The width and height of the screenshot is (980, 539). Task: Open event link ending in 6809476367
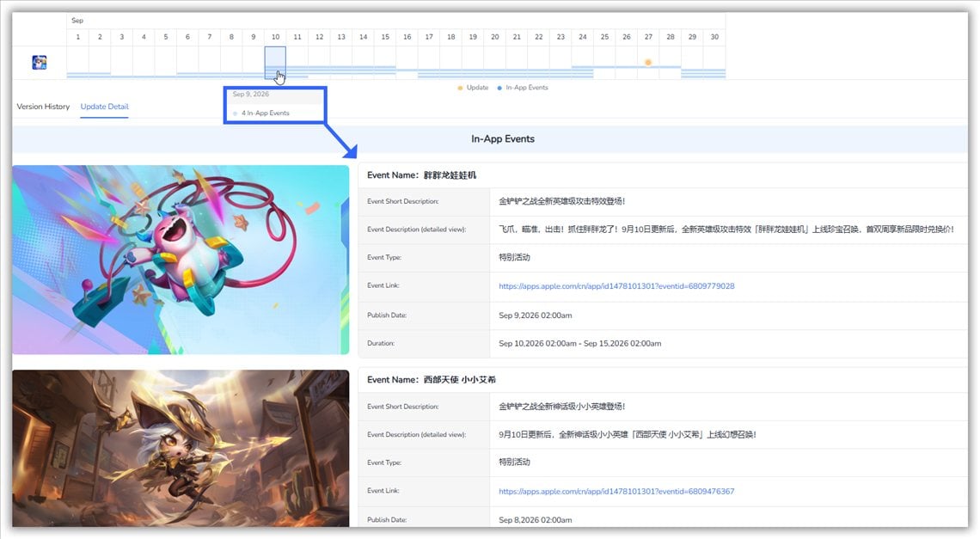click(x=616, y=492)
